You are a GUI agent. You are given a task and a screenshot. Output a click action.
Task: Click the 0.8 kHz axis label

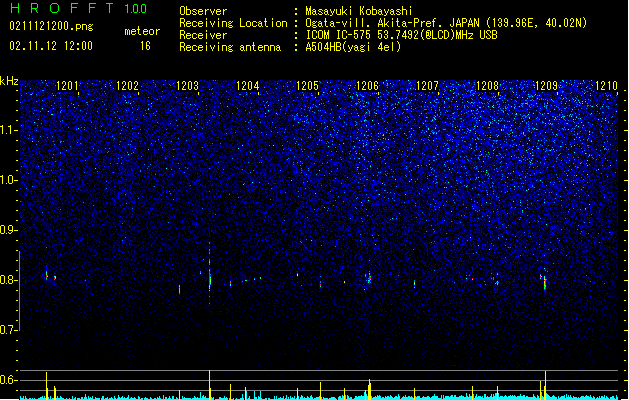[x=9, y=280]
